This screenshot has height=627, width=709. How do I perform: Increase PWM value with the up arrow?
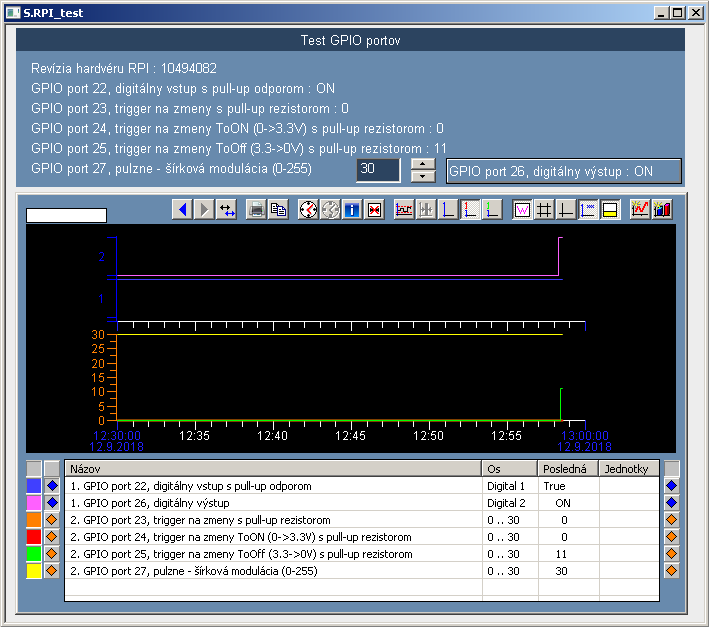tap(424, 164)
